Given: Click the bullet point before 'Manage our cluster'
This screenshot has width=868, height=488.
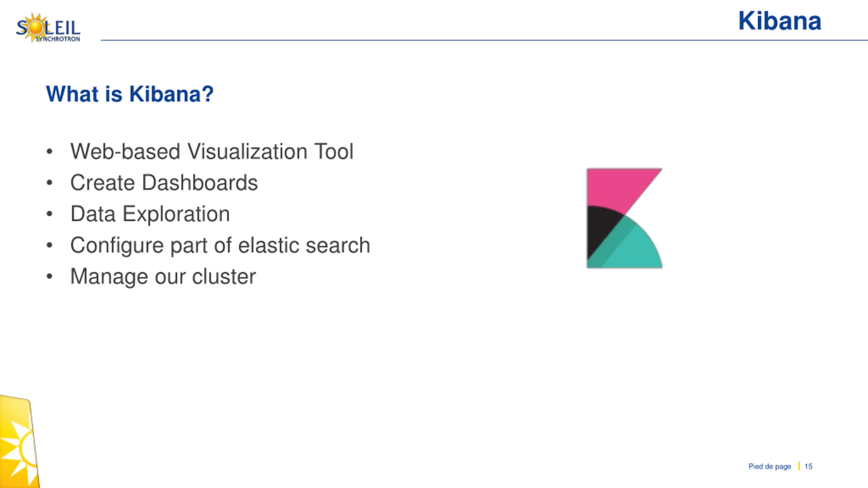Looking at the screenshot, I should click(x=50, y=277).
